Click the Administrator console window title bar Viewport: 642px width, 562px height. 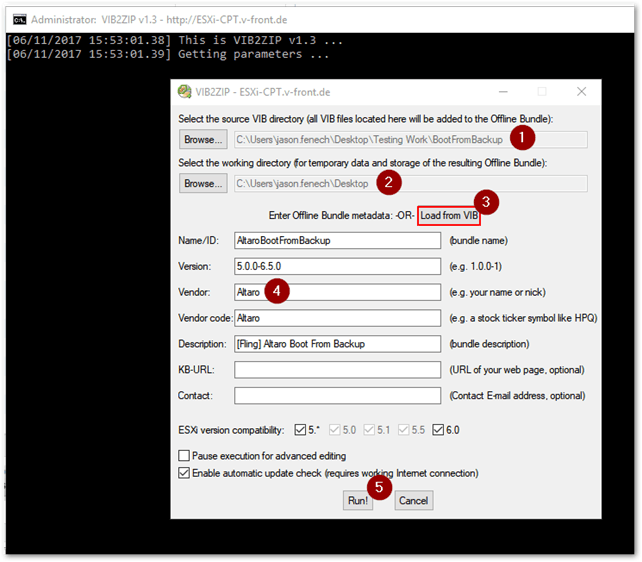click(320, 19)
